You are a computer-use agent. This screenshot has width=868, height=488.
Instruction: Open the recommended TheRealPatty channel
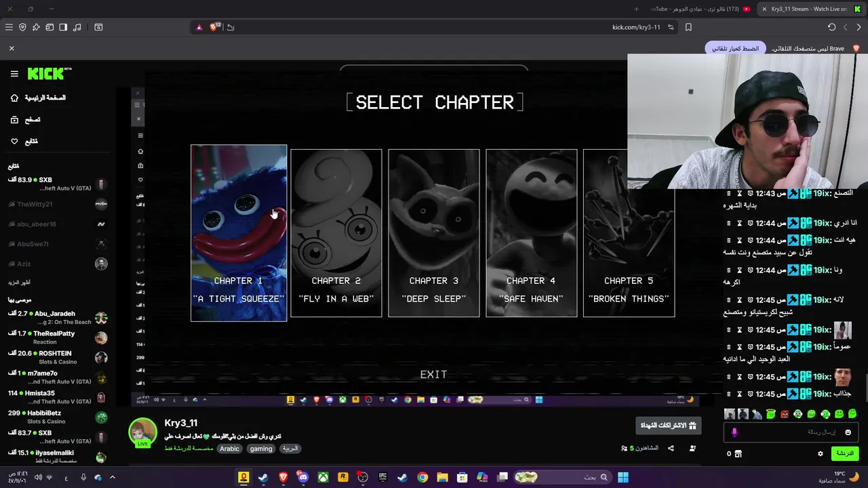point(58,338)
